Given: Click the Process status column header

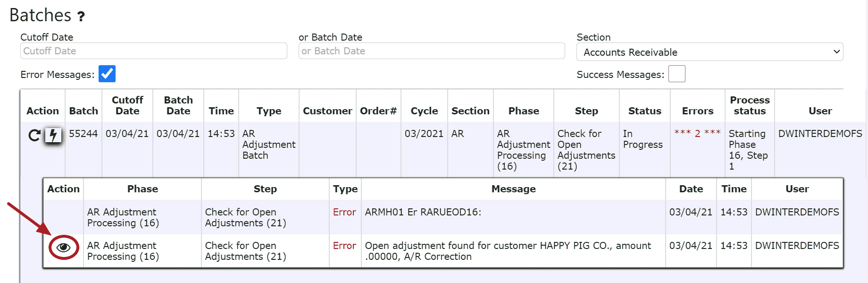Looking at the screenshot, I should tap(750, 105).
